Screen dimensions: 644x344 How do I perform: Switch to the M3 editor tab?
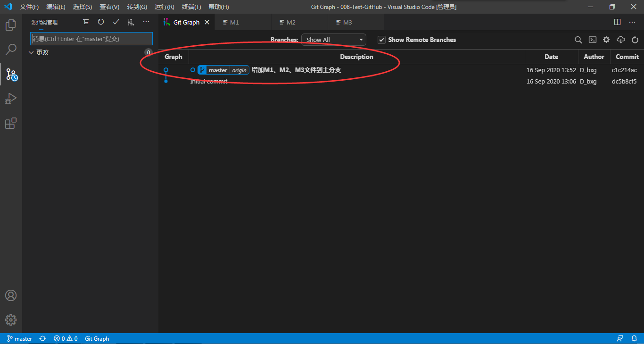coord(356,22)
